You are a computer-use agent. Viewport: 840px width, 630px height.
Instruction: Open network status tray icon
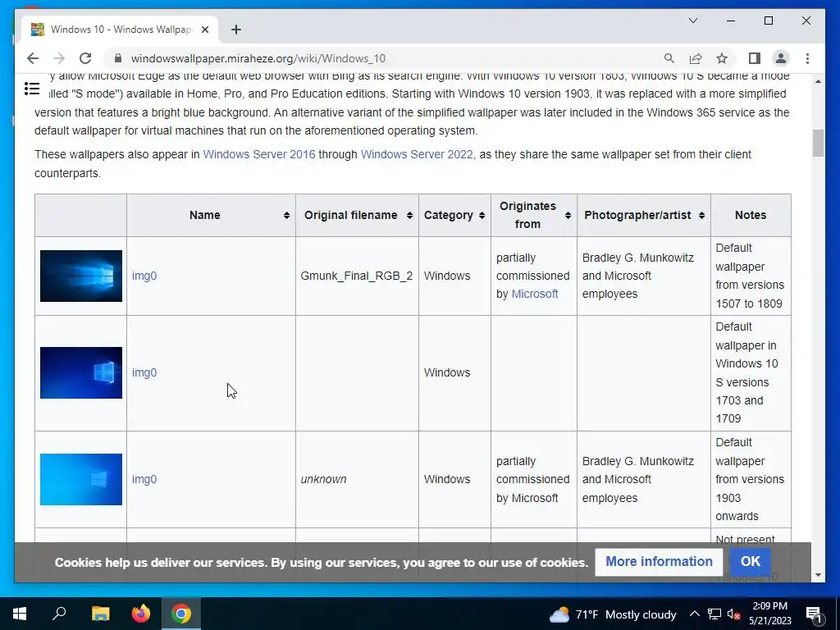tap(714, 614)
